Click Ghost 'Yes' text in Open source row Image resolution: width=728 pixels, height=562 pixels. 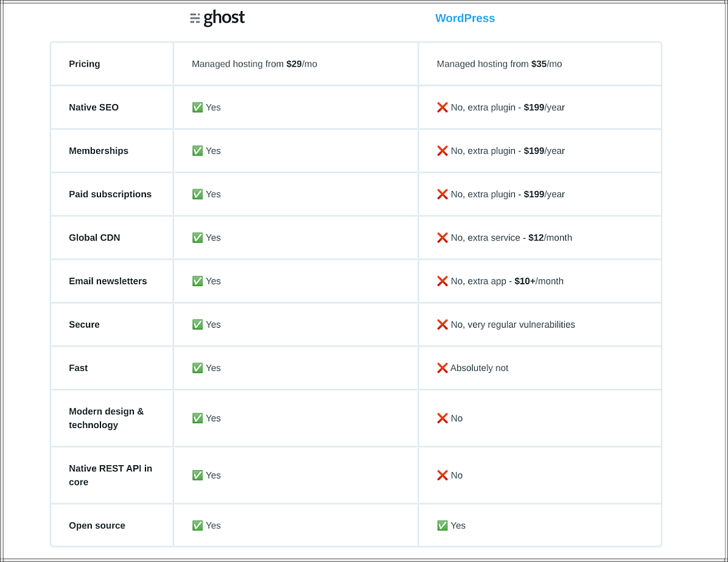(213, 525)
